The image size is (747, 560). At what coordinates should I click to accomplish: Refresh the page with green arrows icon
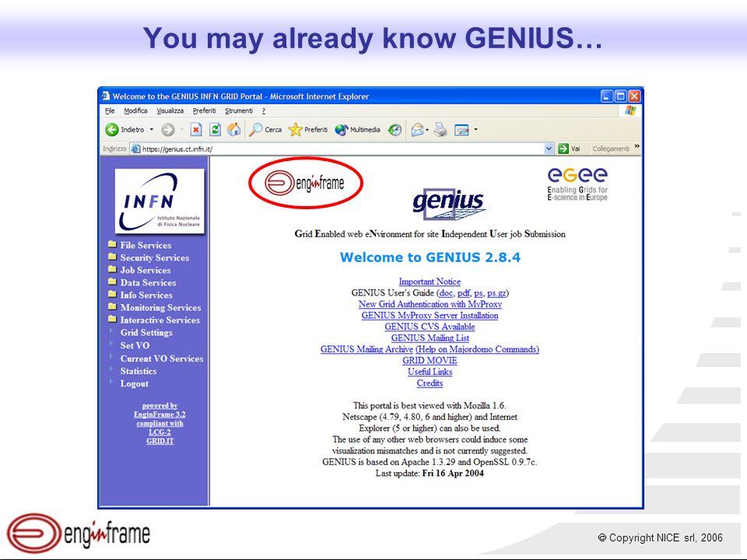coord(215,130)
